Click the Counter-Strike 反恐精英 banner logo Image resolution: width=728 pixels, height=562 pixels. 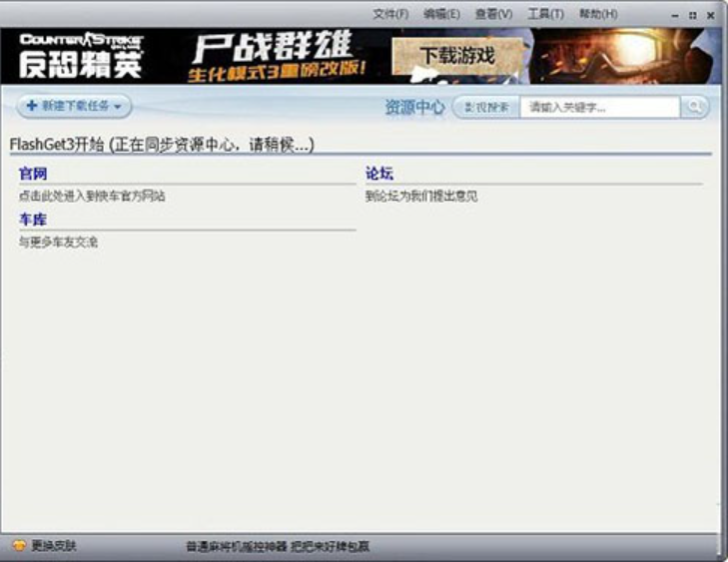pos(81,56)
